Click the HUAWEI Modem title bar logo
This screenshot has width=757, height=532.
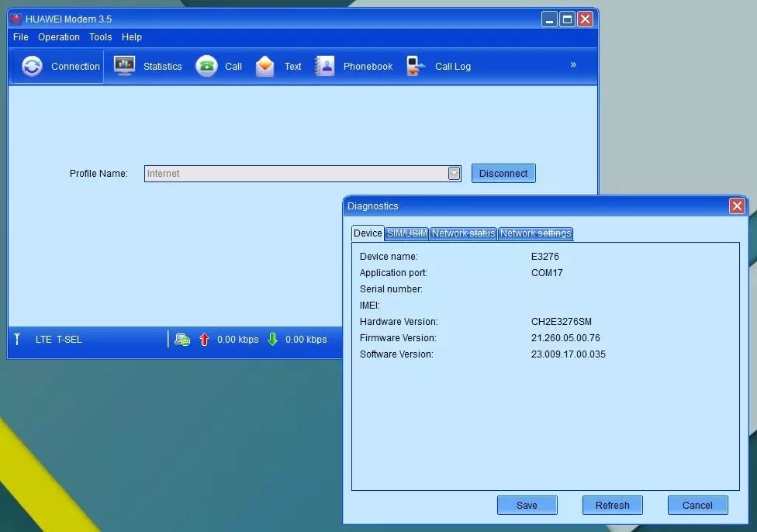16,19
